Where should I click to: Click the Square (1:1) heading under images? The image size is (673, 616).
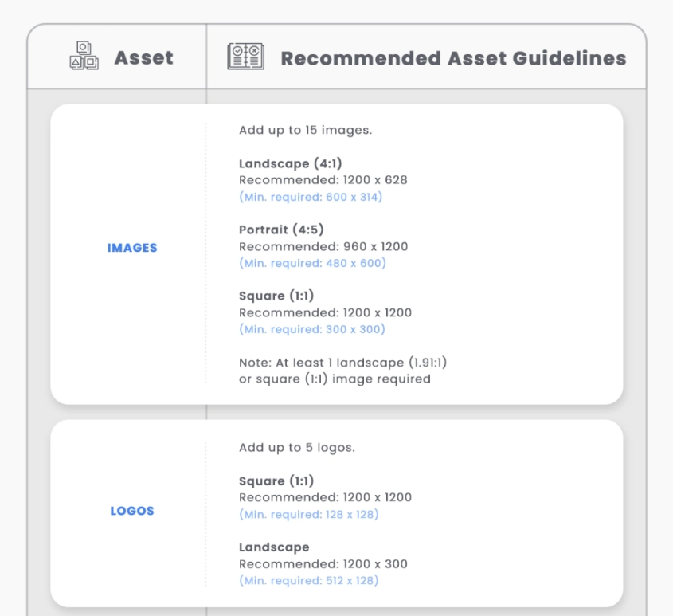point(276,296)
